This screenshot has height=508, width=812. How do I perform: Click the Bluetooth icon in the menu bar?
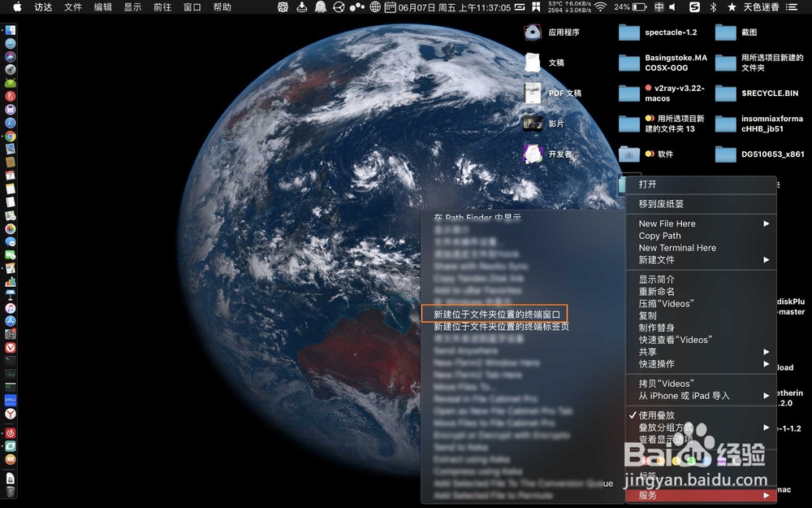[x=713, y=7]
